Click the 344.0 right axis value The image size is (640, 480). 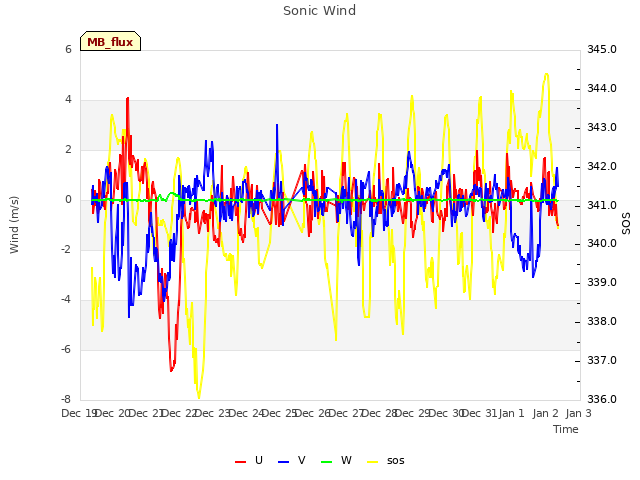[x=602, y=88]
